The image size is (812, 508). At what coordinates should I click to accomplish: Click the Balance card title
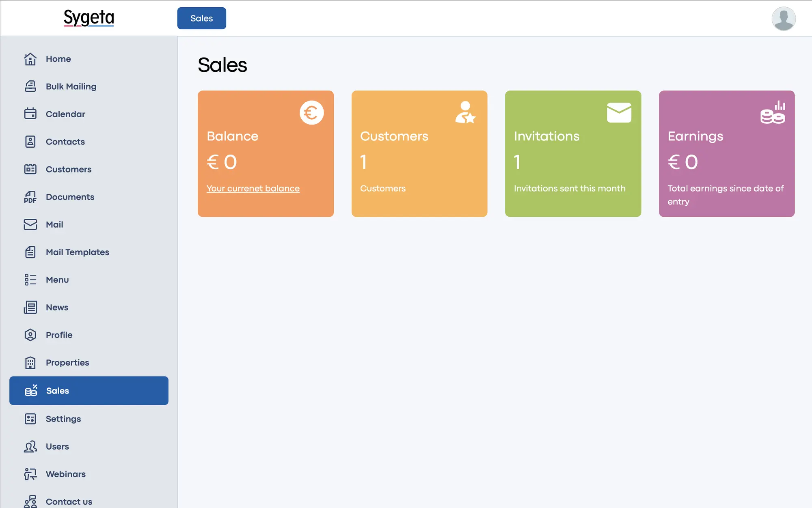(x=233, y=136)
